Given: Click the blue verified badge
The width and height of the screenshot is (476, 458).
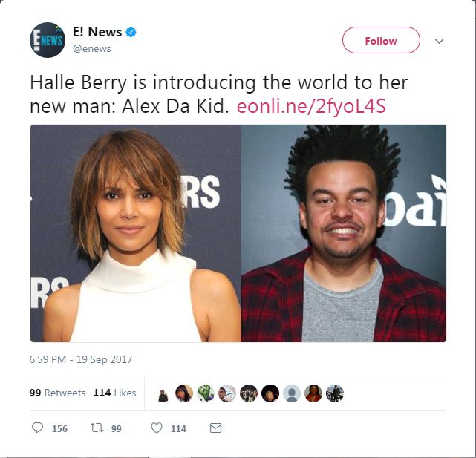Looking at the screenshot, I should click(131, 32).
